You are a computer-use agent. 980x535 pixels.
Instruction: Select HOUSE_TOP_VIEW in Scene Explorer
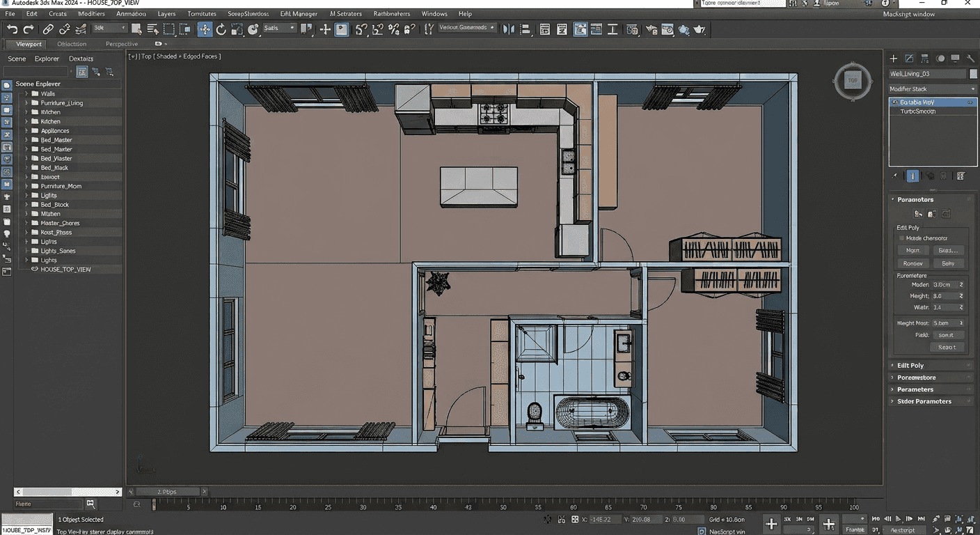tap(65, 269)
